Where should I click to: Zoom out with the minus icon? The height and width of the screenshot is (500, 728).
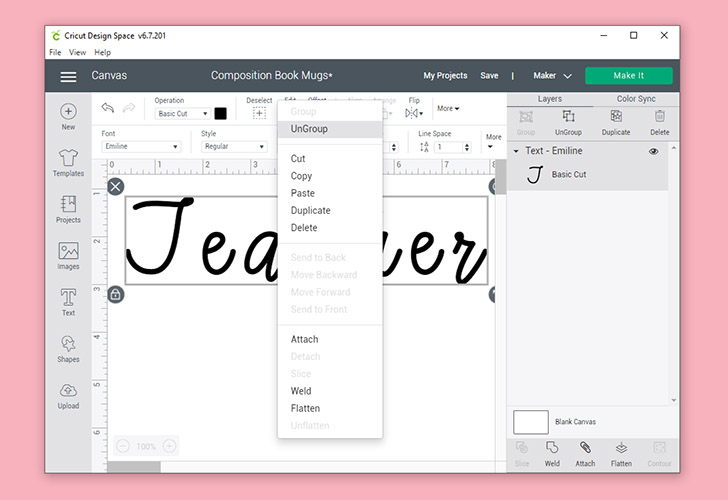point(123,446)
